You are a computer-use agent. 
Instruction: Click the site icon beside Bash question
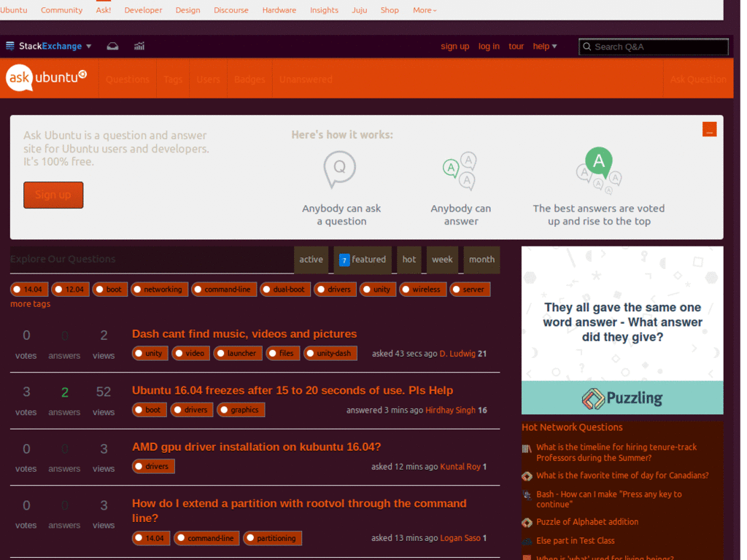point(527,495)
